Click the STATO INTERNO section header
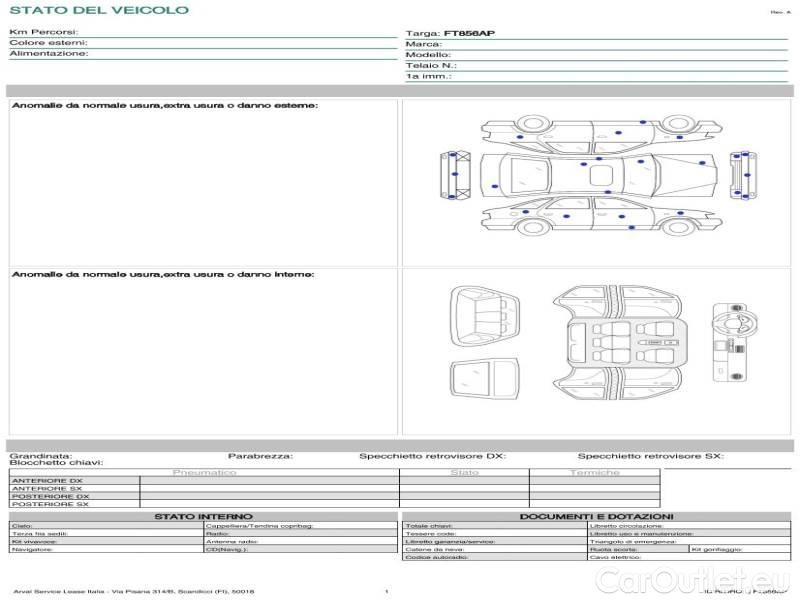 (203, 516)
